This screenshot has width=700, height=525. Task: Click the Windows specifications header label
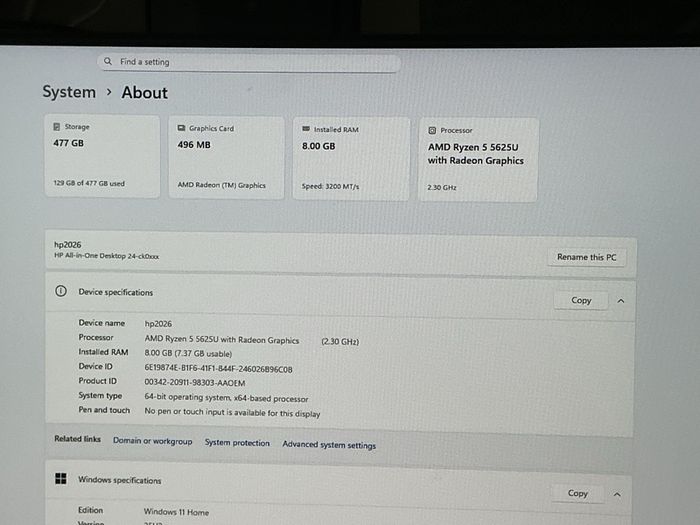click(x=120, y=480)
